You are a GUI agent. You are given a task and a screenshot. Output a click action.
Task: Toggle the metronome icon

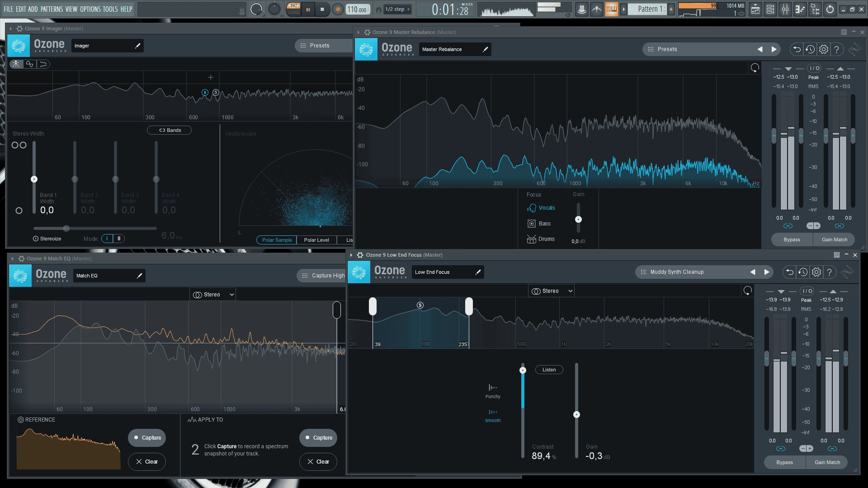point(582,9)
